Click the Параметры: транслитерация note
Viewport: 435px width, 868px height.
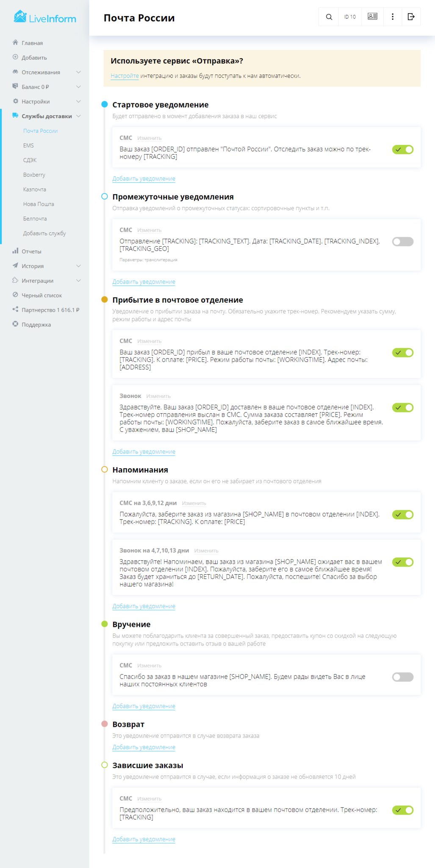tap(148, 260)
